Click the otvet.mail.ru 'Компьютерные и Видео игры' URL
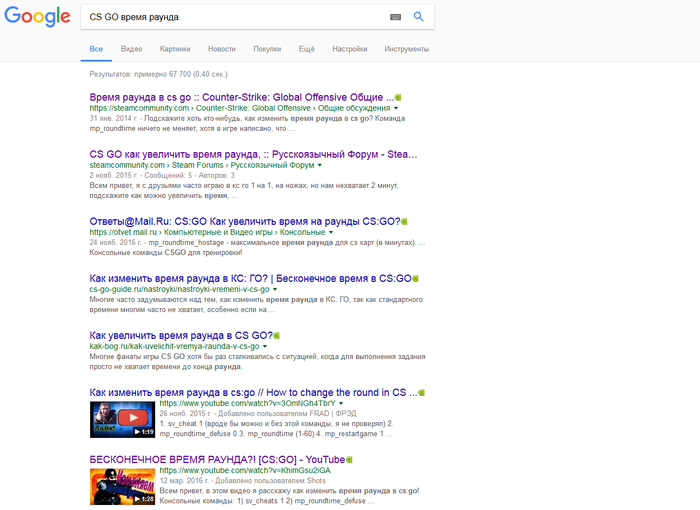The width and height of the screenshot is (700, 510). [207, 232]
